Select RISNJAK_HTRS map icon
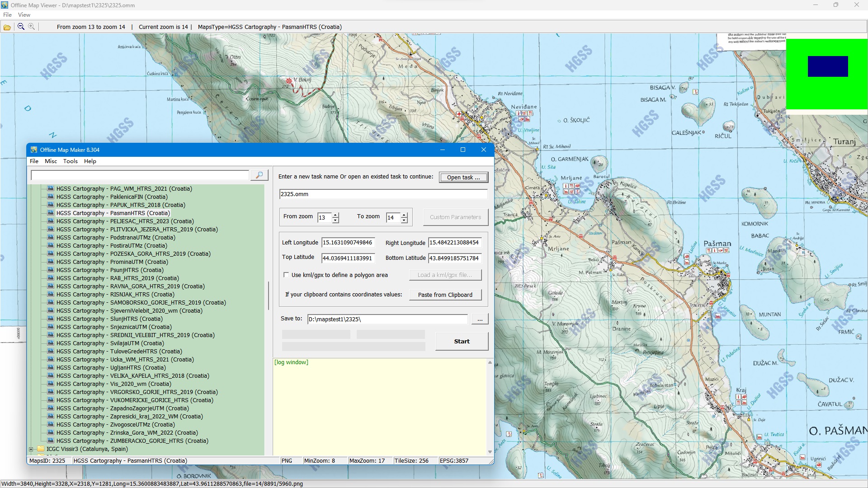This screenshot has width=868, height=488. click(x=51, y=294)
